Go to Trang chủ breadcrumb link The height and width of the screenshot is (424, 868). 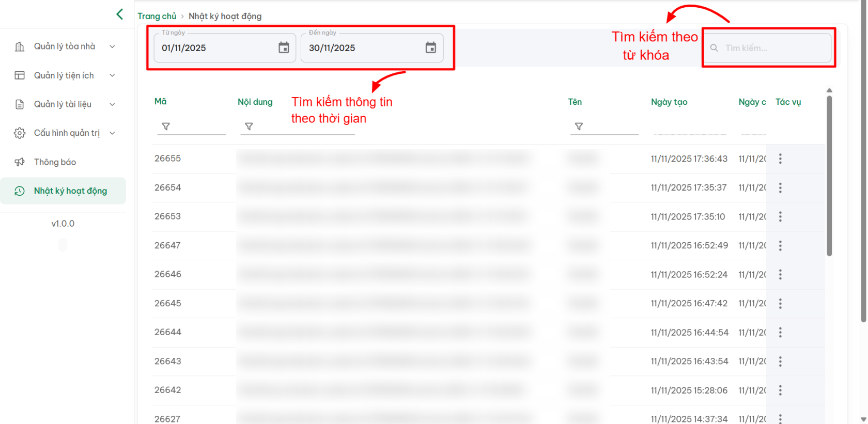pyautogui.click(x=157, y=17)
